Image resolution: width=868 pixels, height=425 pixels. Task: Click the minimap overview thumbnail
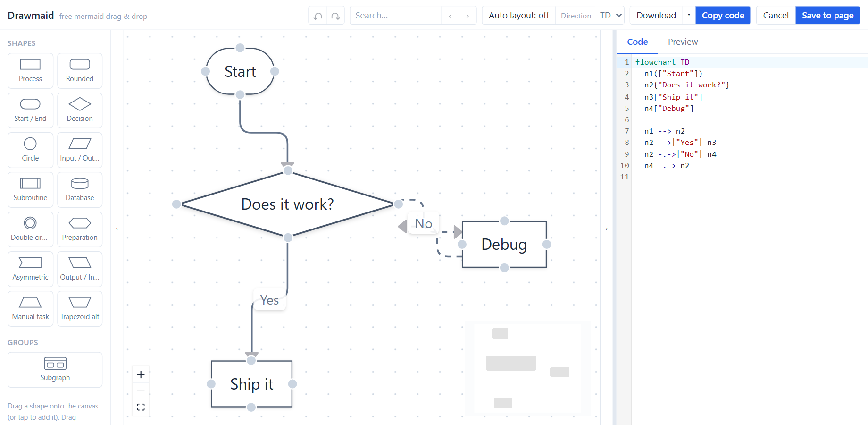(x=527, y=368)
